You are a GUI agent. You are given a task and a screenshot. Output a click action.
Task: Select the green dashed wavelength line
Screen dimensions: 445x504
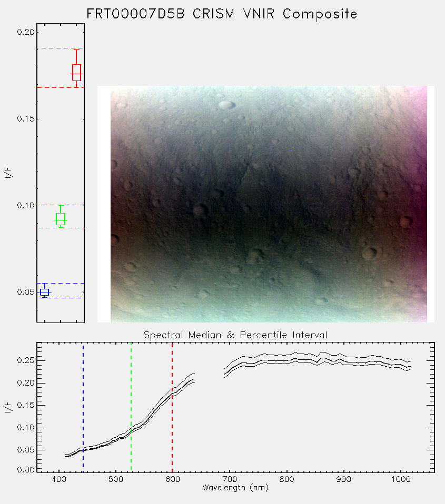tap(131, 407)
